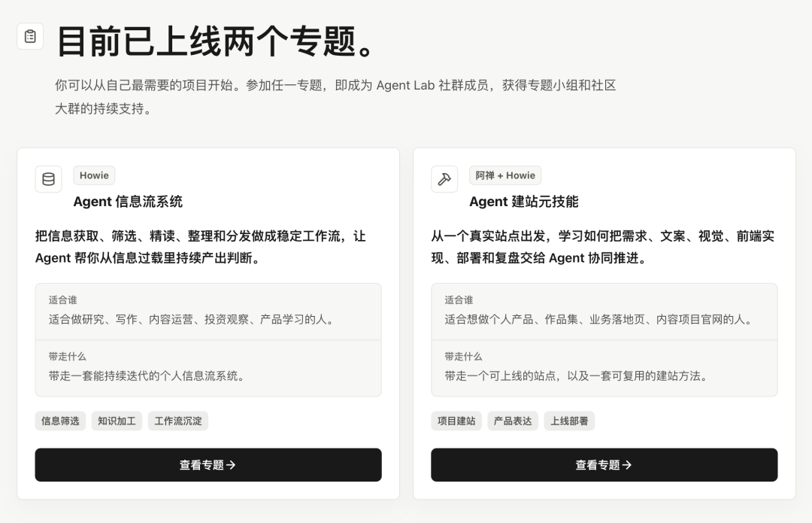Open 查看专题 for Agent 信息流系统
The image size is (812, 523).
click(x=208, y=465)
